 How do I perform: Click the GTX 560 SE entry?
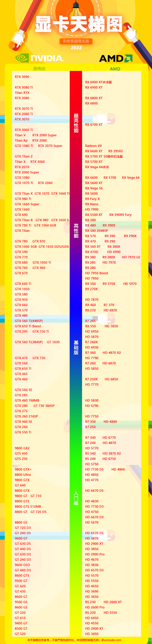23,390
